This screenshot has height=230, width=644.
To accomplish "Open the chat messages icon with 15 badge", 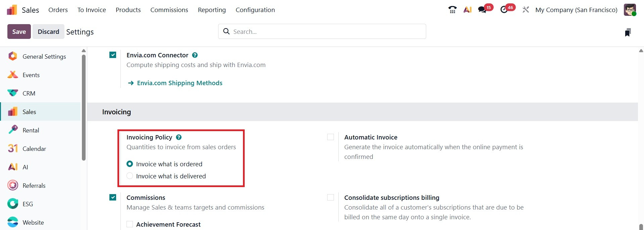I will pyautogui.click(x=483, y=10).
